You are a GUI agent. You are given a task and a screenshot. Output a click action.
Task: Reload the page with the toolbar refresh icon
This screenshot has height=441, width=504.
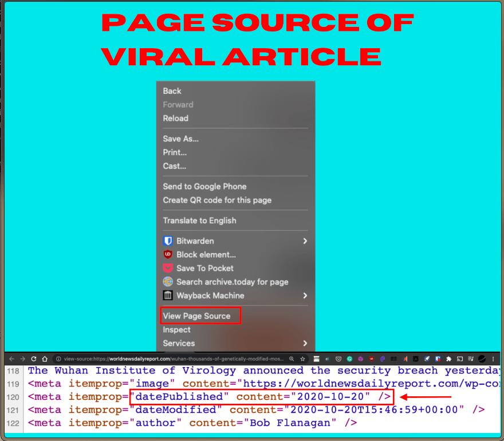[34, 359]
